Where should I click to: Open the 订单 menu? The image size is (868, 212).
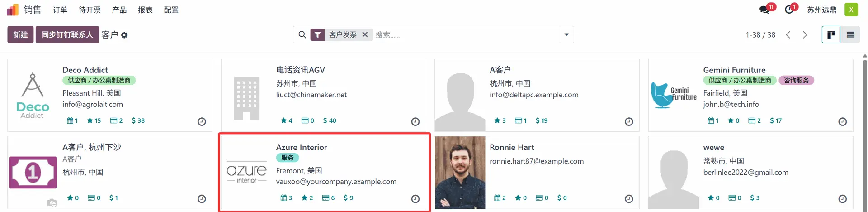60,10
